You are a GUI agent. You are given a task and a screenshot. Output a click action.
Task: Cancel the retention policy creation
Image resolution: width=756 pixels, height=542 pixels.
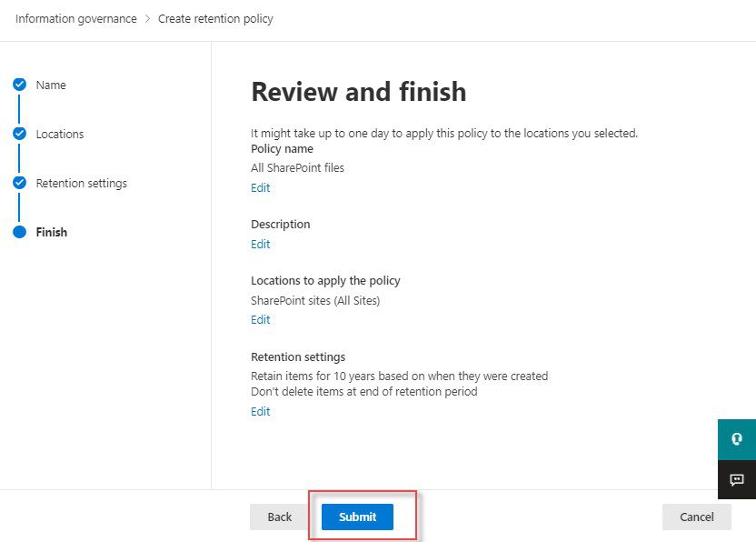[697, 517]
